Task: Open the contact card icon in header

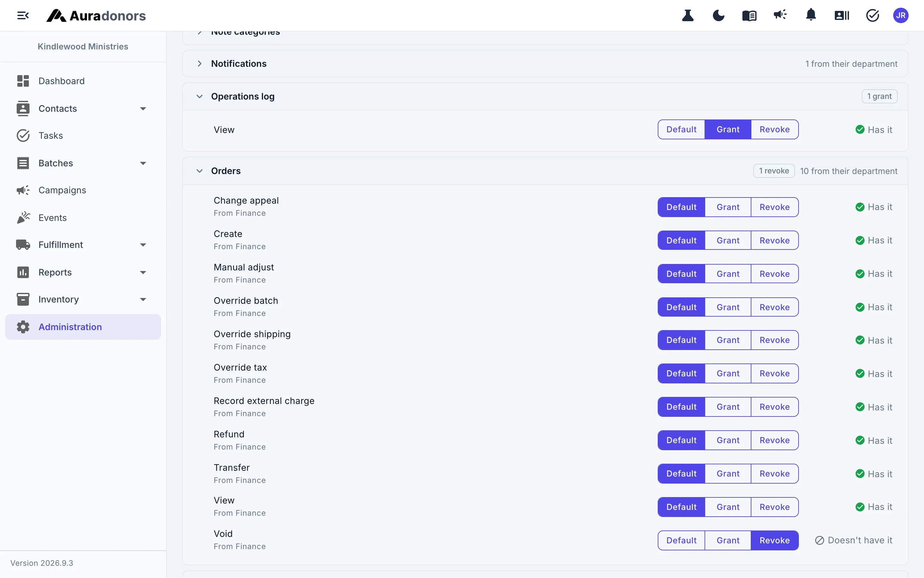Action: (x=842, y=16)
